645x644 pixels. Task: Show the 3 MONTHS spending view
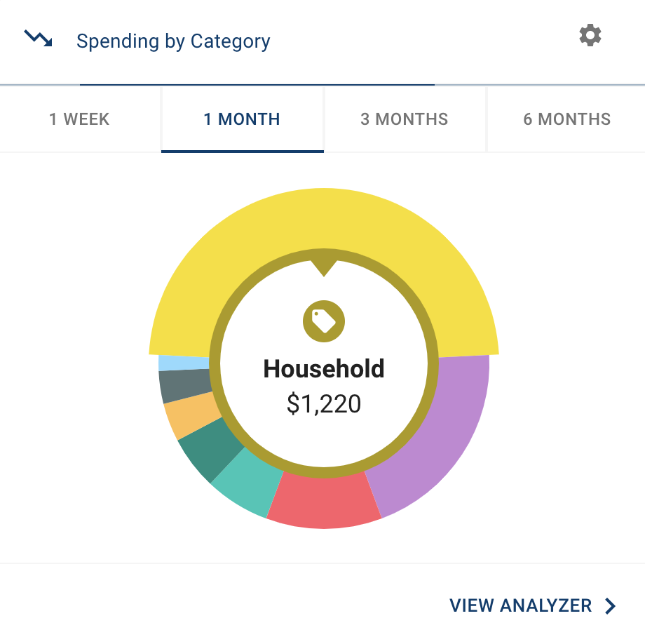click(405, 119)
